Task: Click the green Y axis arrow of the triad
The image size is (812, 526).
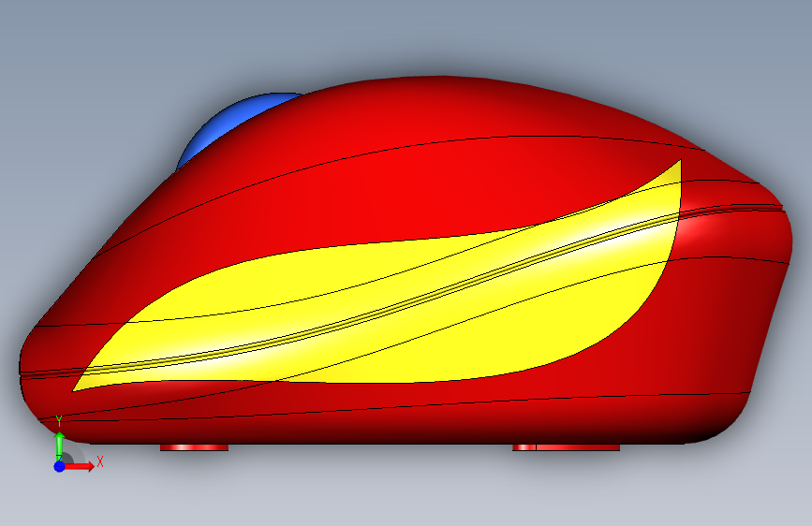Action: (60, 445)
